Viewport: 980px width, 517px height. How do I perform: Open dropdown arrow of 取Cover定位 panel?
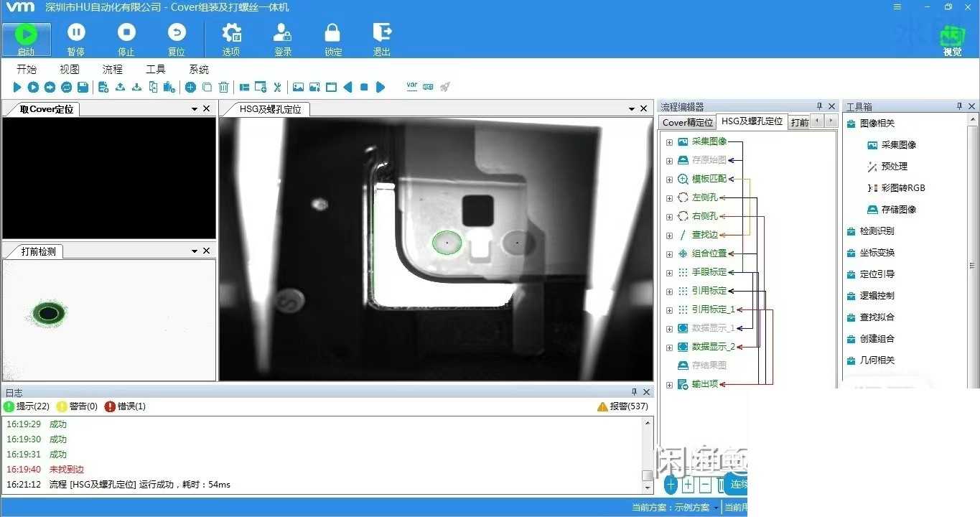[x=195, y=109]
